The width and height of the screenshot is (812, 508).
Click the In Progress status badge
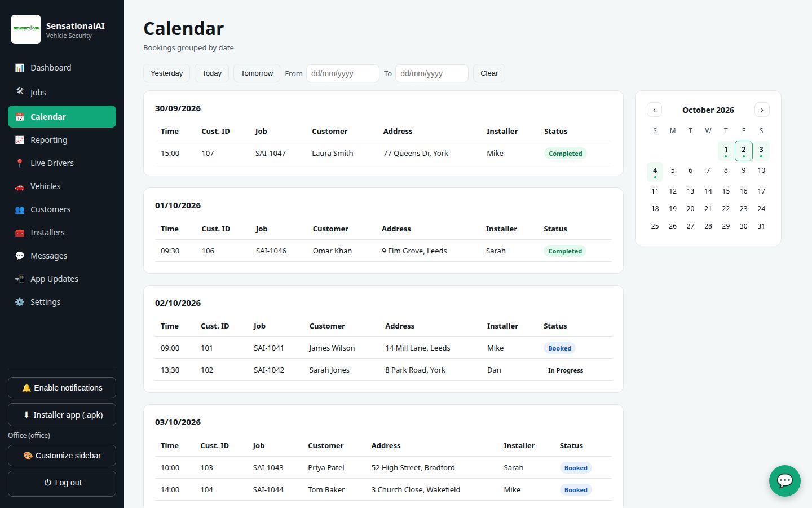pos(566,370)
